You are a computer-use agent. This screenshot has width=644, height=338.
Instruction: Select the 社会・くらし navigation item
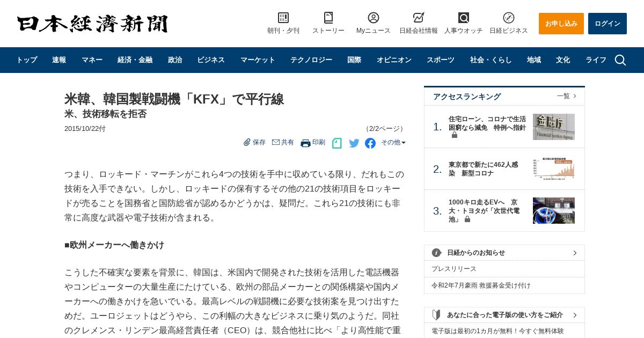click(491, 60)
